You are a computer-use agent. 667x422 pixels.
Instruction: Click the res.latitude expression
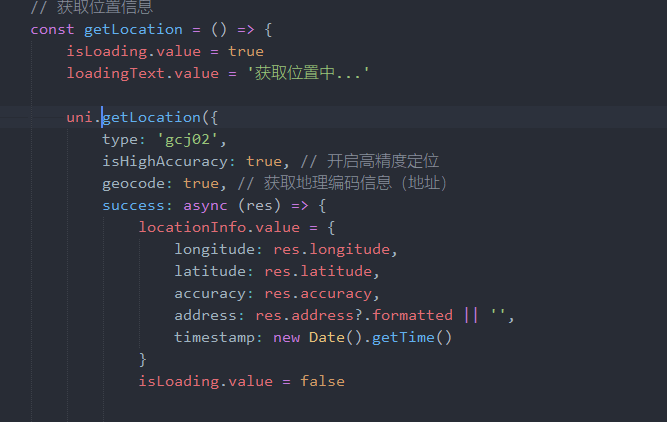click(322, 271)
